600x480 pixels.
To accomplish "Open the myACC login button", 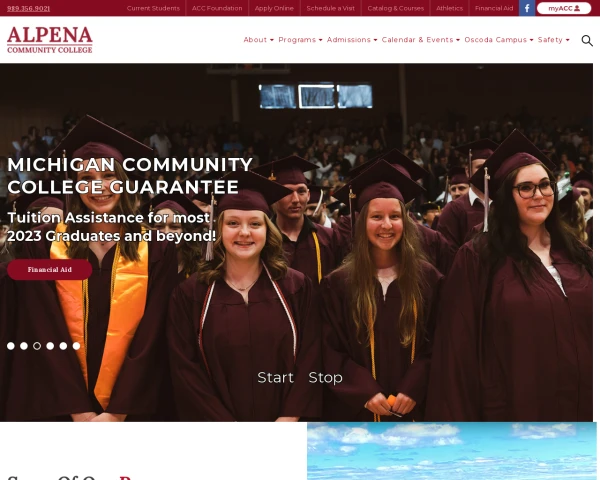I will point(564,8).
